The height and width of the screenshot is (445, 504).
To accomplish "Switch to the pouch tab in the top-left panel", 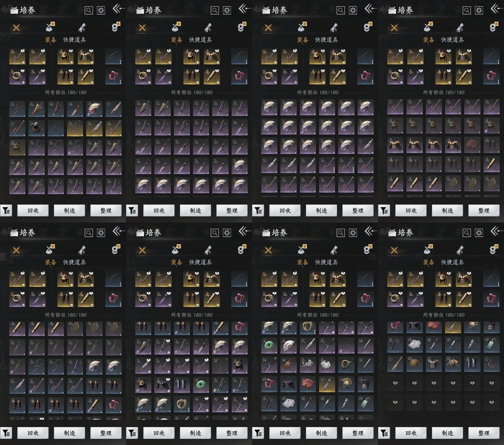I will (49, 27).
